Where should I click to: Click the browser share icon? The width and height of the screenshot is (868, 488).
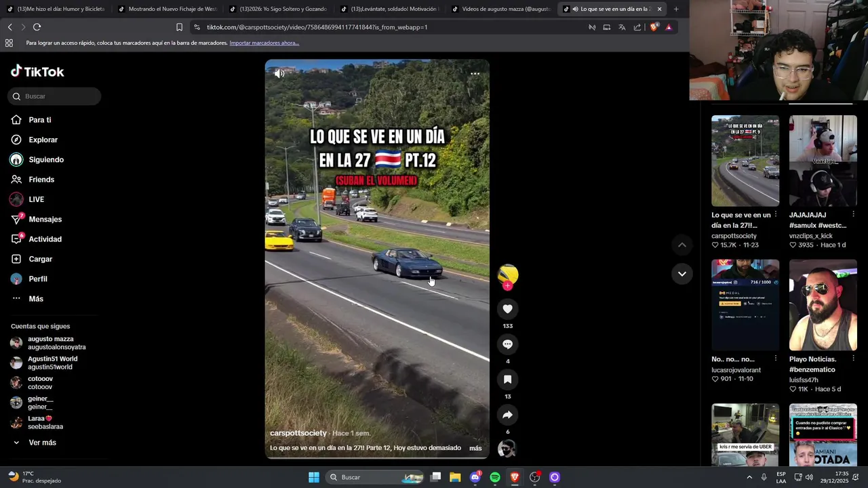point(637,27)
